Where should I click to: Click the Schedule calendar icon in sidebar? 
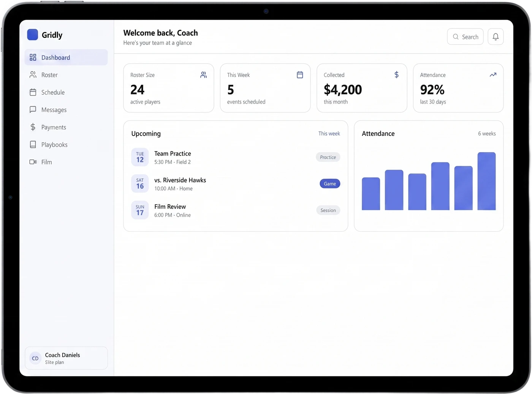click(33, 92)
